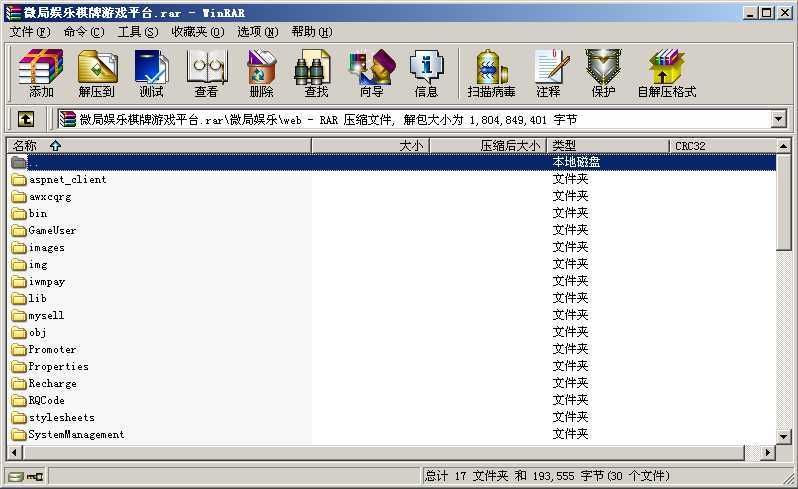Launch the 向导 (Wizard) tool
798x489 pixels.
pyautogui.click(x=372, y=74)
